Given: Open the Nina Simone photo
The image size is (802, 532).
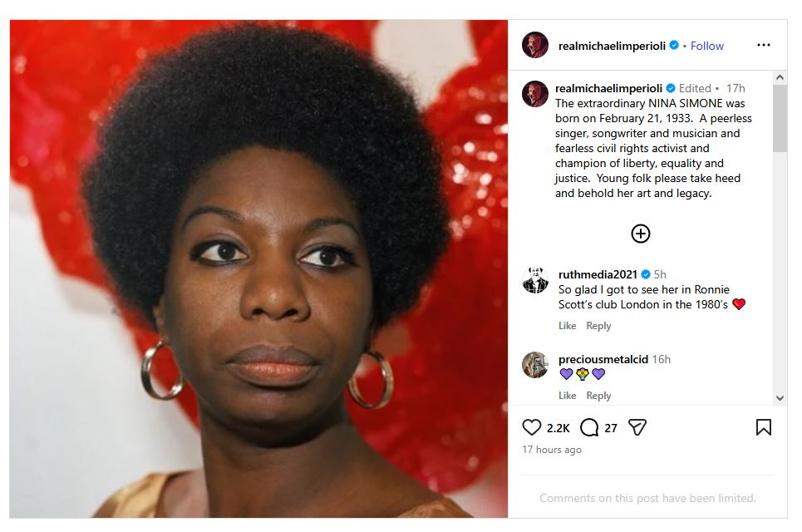Looking at the screenshot, I should click(258, 269).
